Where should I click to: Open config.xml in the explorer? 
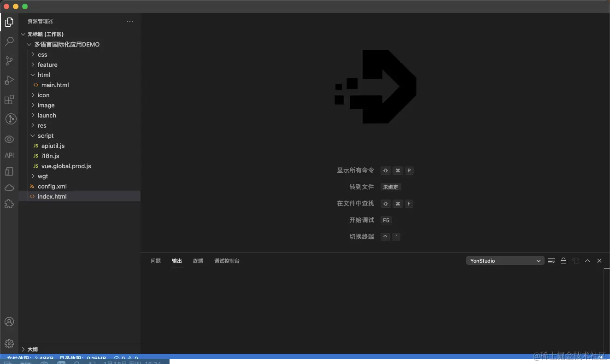tap(79, 186)
